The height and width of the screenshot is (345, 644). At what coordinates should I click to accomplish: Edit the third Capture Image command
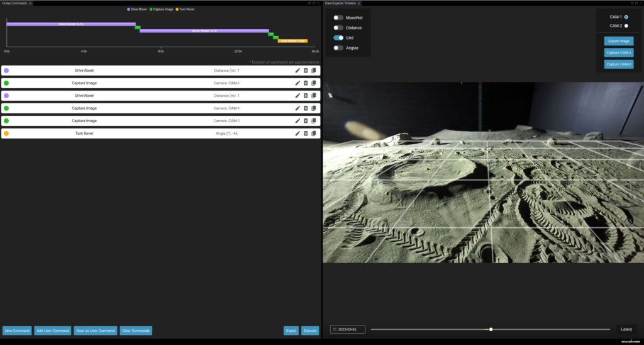point(297,121)
